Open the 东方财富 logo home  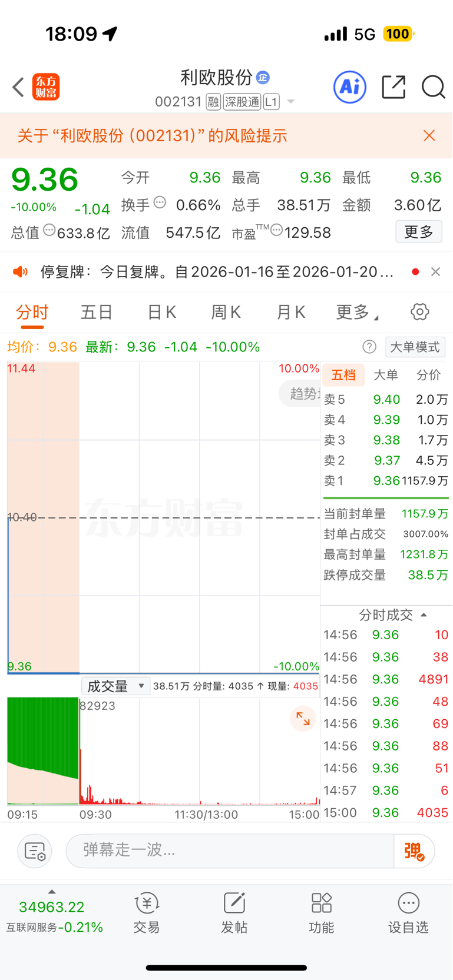click(46, 87)
